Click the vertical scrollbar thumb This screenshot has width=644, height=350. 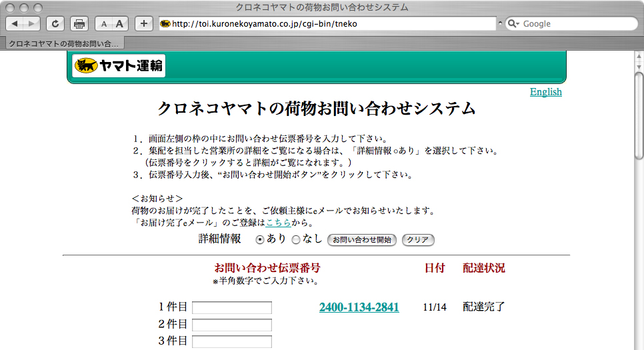click(639, 115)
